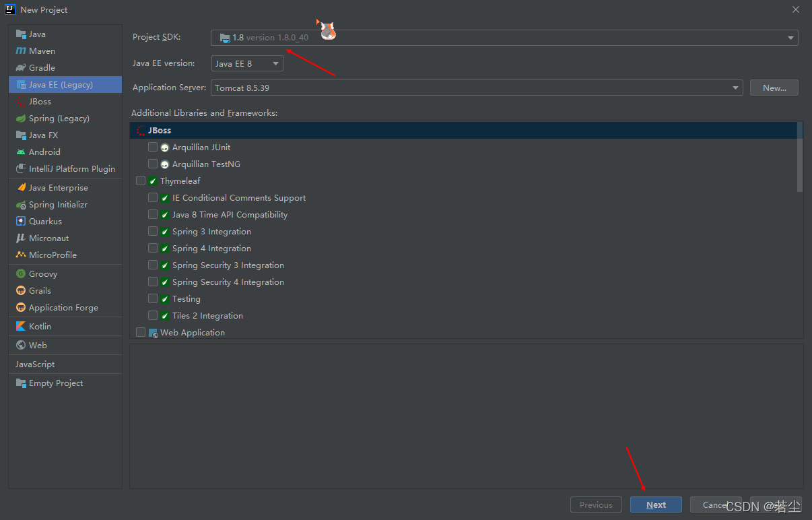Image resolution: width=812 pixels, height=520 pixels.
Task: Select the IntelliJ Platform Plugin icon
Action: [21, 168]
